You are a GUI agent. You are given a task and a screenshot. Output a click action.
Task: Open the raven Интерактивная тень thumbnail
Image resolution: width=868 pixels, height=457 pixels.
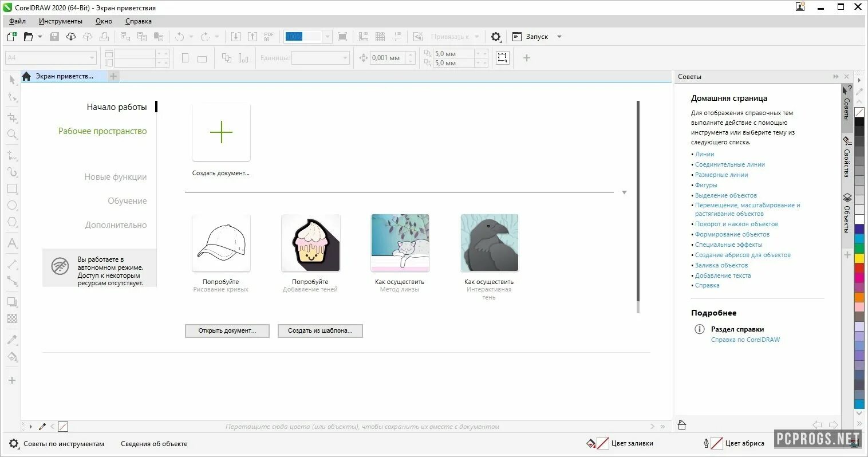[x=490, y=243]
